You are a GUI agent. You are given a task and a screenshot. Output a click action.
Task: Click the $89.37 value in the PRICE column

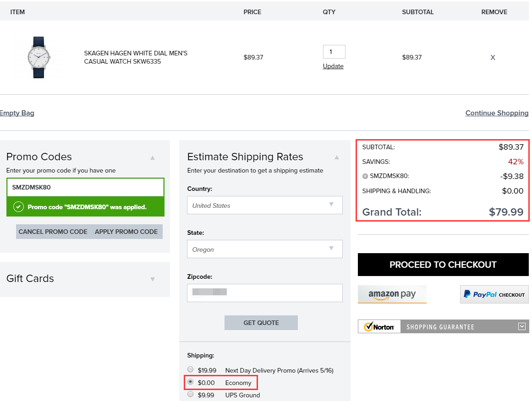point(253,57)
